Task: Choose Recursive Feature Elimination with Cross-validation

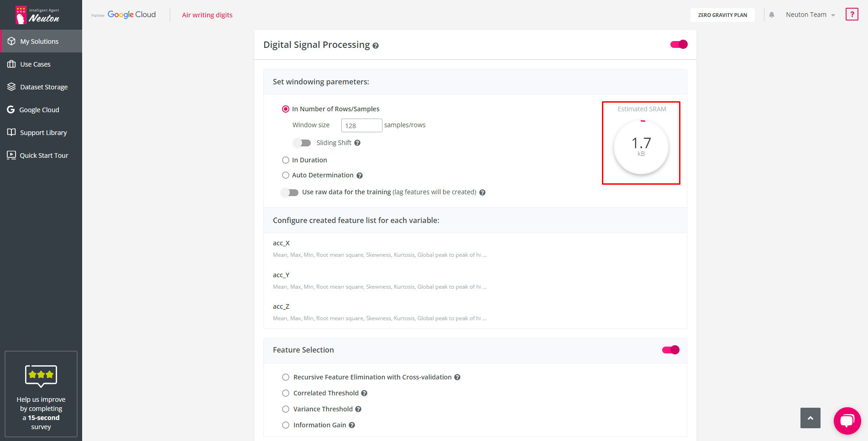Action: 286,377
